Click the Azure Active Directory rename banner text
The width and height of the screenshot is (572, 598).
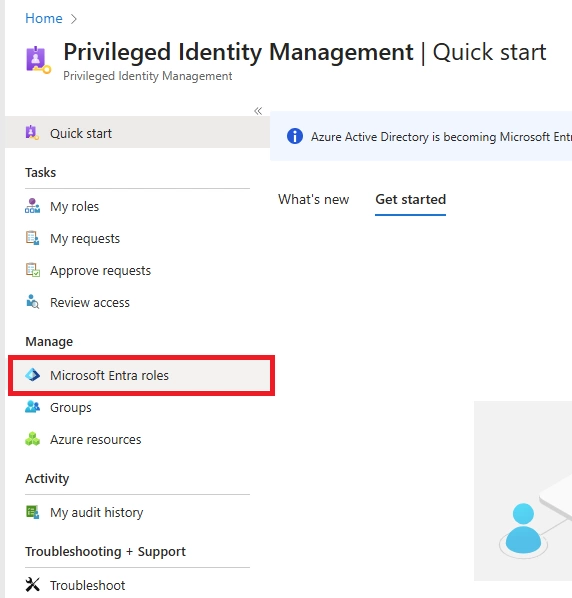click(441, 137)
